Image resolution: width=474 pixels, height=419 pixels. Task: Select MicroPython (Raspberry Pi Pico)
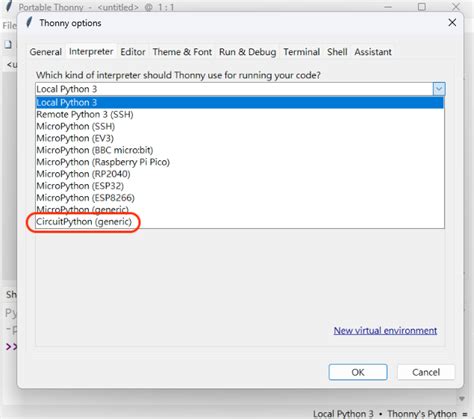(x=240, y=162)
